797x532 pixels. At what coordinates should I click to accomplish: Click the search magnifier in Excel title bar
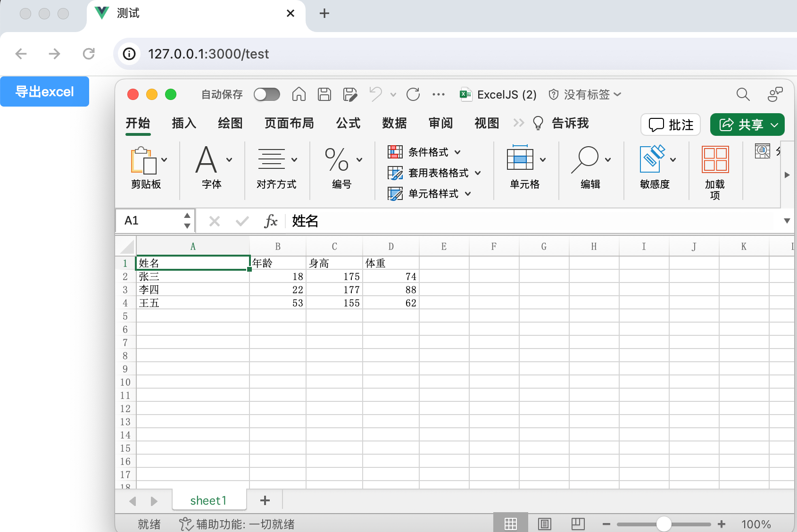click(x=743, y=94)
